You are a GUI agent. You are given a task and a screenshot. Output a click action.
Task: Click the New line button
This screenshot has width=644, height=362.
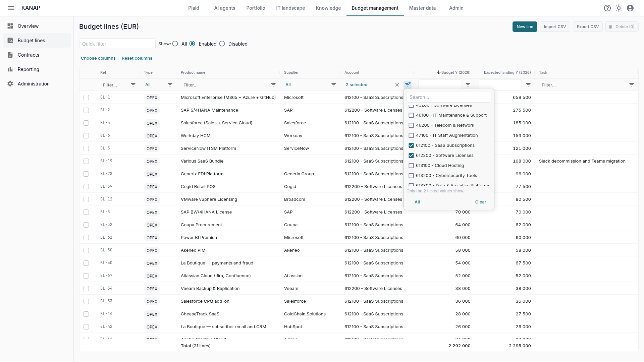click(525, 27)
